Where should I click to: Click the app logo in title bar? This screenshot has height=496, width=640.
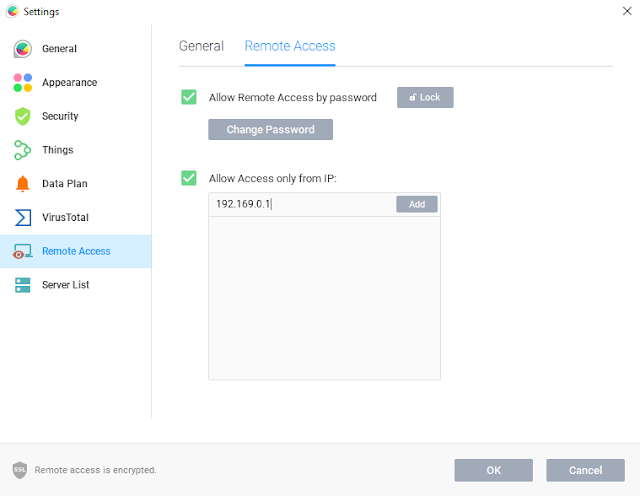[13, 11]
